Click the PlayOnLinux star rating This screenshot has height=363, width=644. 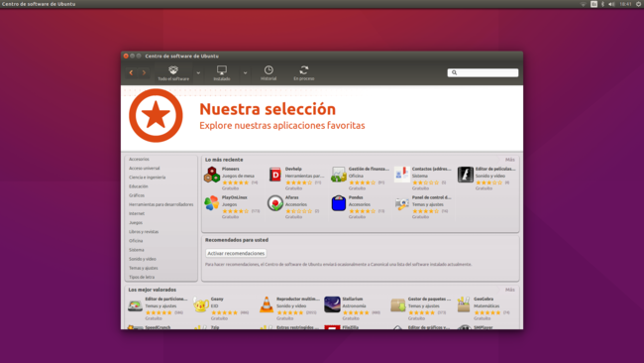coord(236,211)
